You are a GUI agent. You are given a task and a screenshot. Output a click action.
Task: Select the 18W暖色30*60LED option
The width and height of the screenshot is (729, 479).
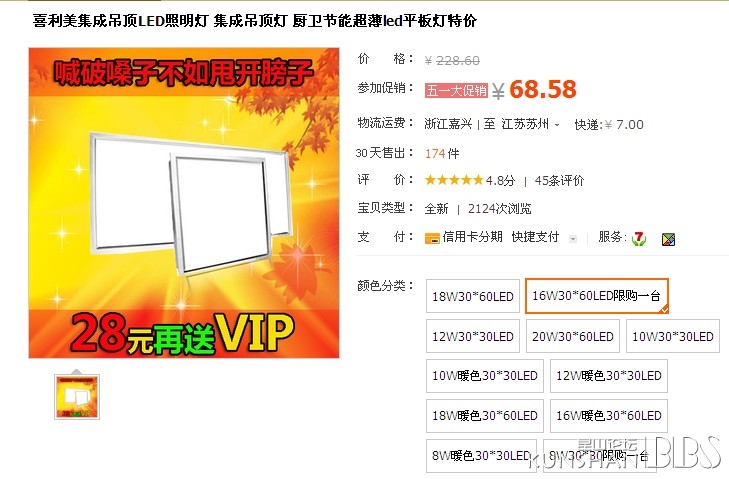485,416
